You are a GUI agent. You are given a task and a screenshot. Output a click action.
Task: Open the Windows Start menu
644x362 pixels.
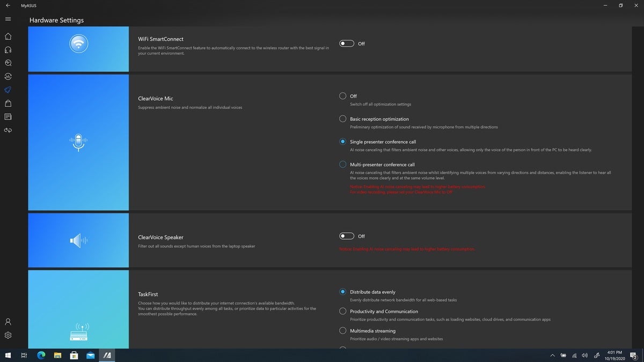pyautogui.click(x=8, y=355)
